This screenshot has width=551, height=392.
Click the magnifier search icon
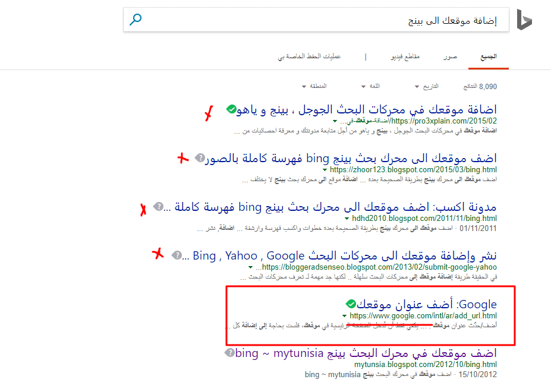tap(136, 20)
